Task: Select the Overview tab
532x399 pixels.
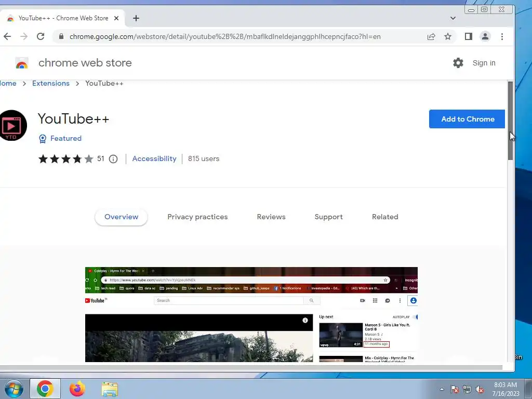Action: click(121, 217)
